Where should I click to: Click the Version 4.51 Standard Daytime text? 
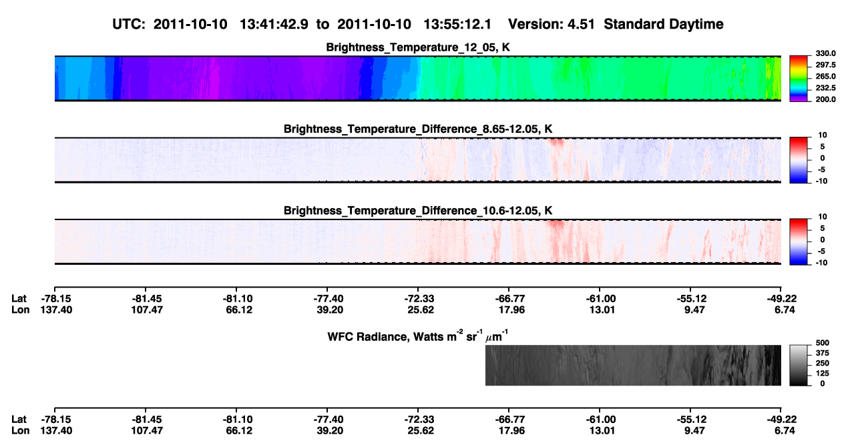pyautogui.click(x=616, y=25)
